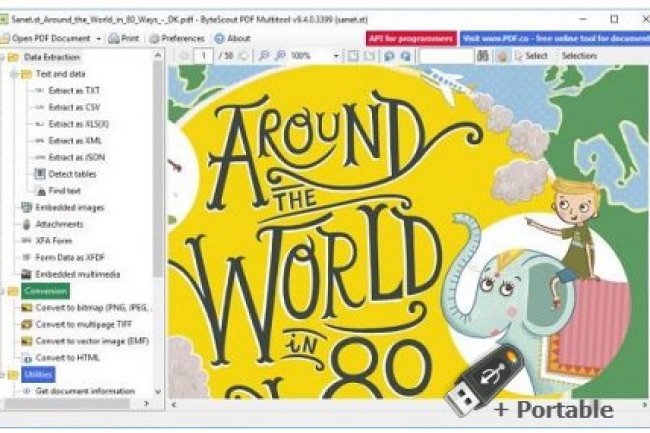Click the Embedded multimedia icon
650x433 pixels.
(x=27, y=274)
